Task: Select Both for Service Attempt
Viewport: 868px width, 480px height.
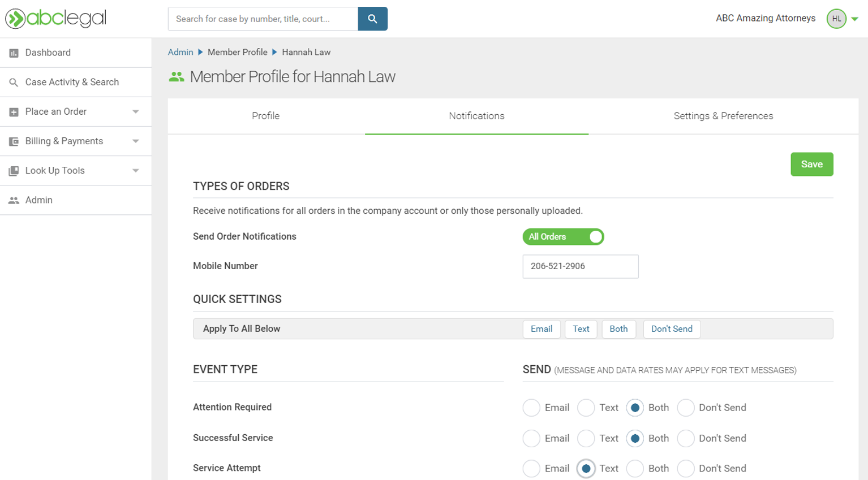Action: 635,468
